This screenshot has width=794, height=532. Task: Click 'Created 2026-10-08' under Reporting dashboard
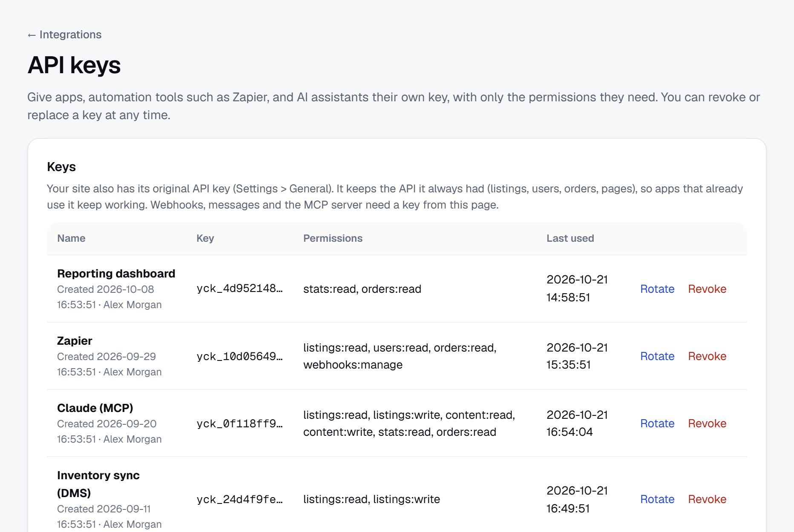[x=106, y=289]
